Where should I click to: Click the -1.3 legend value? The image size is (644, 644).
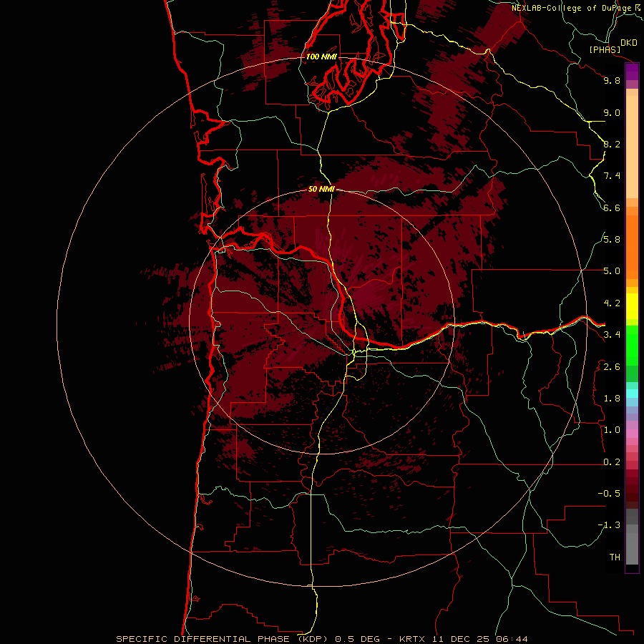(609, 525)
